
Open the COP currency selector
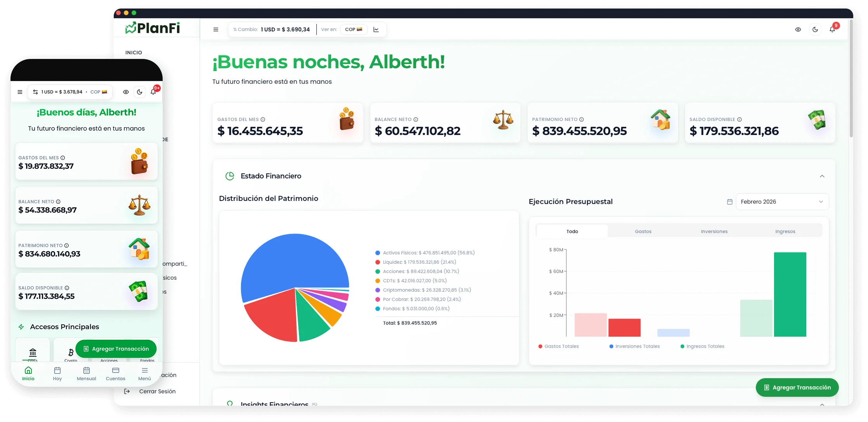[353, 29]
